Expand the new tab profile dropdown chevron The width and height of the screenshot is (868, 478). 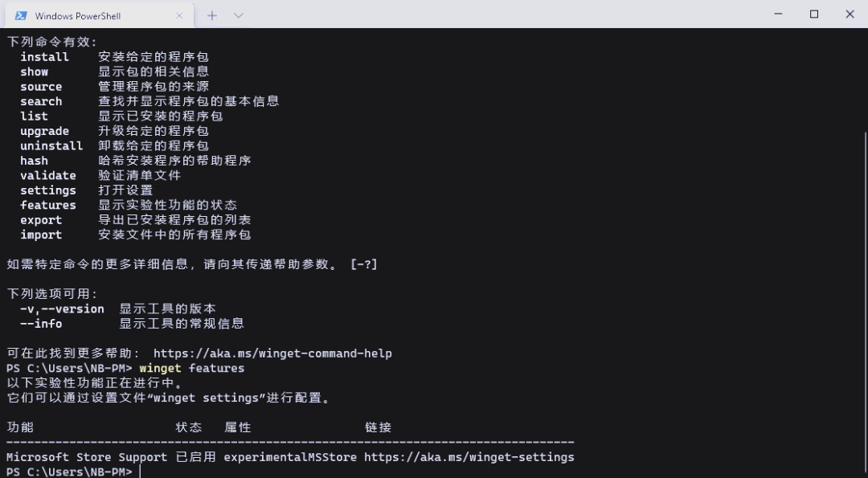point(239,15)
